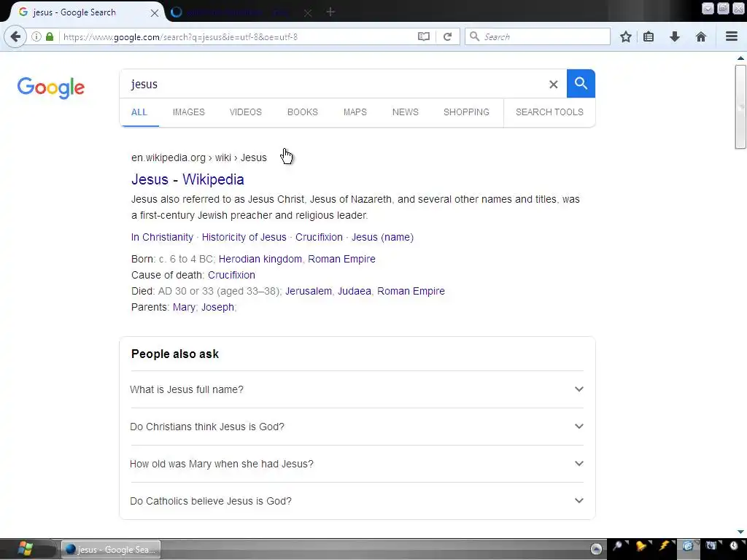Open the Historicity of Jesus link
The width and height of the screenshot is (747, 560).
(x=244, y=237)
